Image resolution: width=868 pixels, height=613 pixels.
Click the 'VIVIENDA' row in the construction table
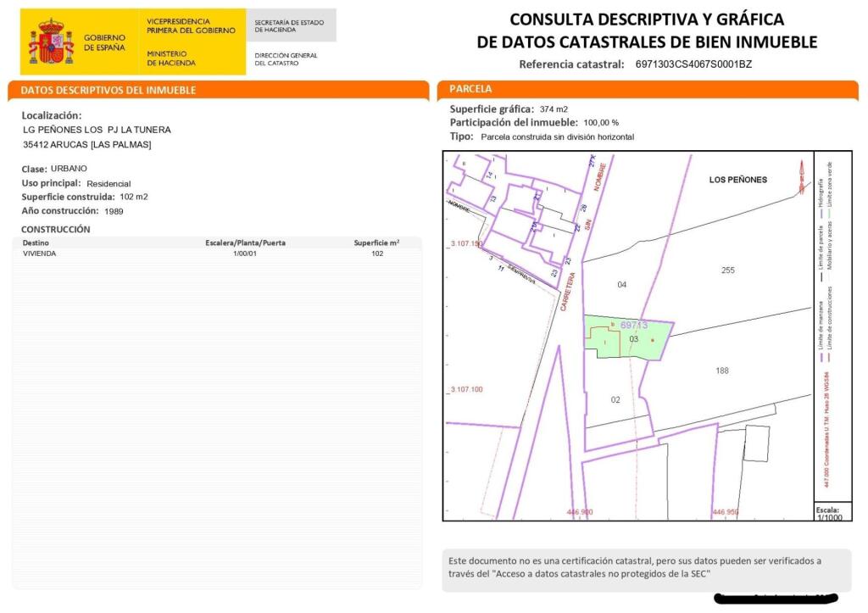coord(217,254)
